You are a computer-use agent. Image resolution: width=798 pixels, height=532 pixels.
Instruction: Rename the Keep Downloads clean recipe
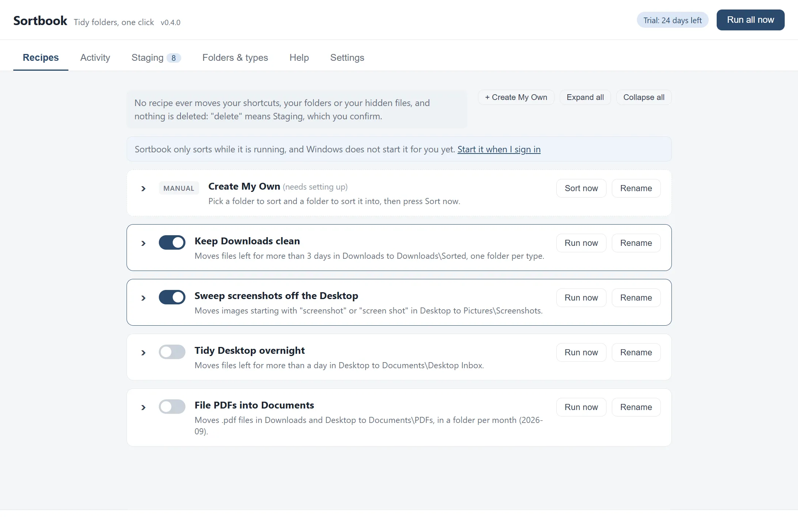click(636, 243)
